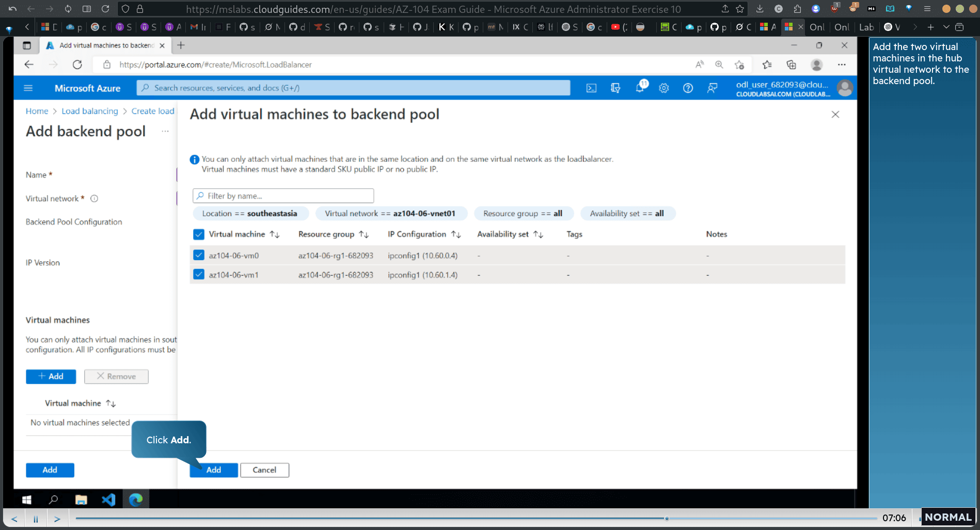Open Edge collections icon
The width and height of the screenshot is (980, 530).
791,65
